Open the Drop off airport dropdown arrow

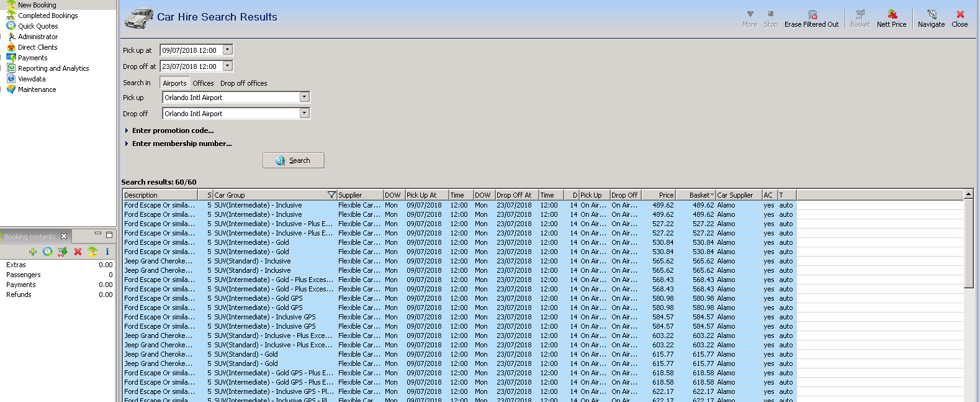[304, 113]
